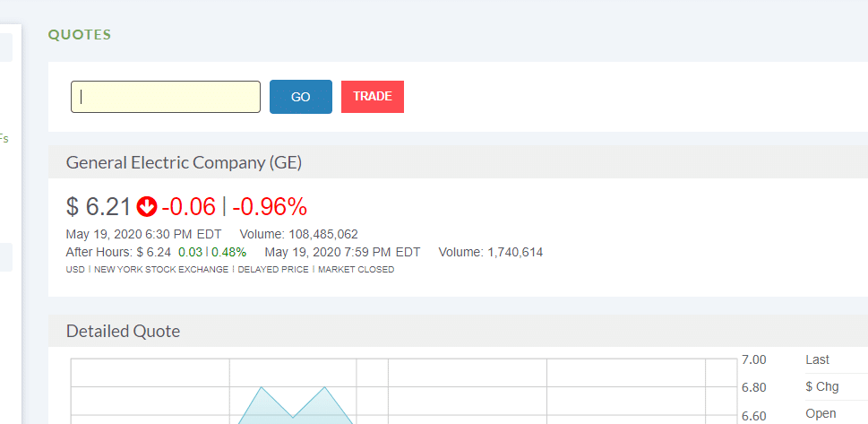Click the MARKET CLOSED status label
868x424 pixels.
point(356,270)
